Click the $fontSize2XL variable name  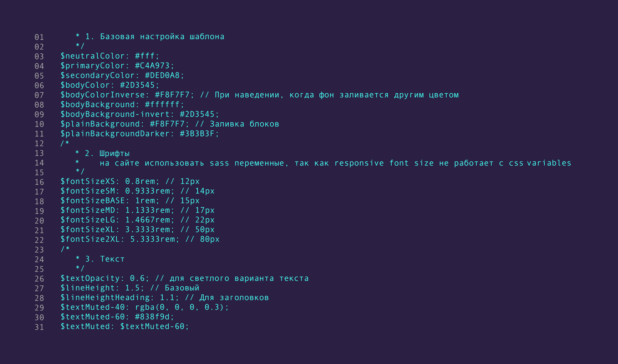(90, 239)
